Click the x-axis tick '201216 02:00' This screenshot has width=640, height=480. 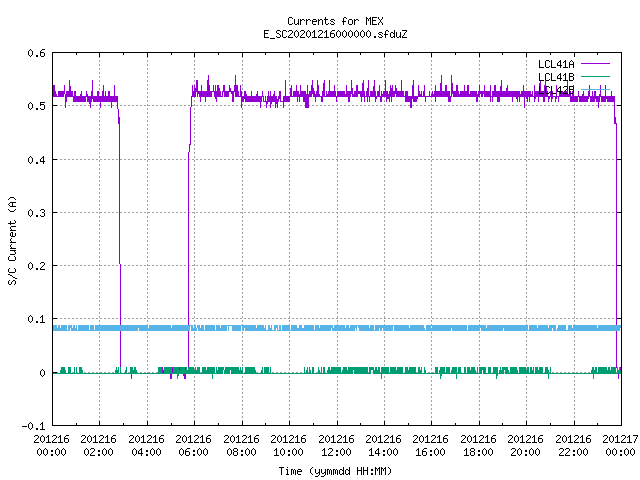(98, 446)
